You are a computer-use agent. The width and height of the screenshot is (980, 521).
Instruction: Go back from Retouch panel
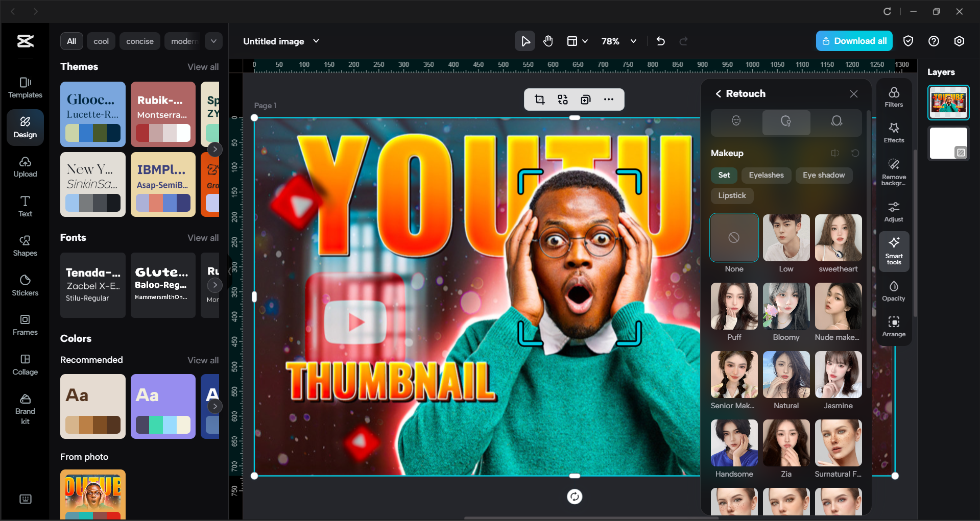click(718, 93)
